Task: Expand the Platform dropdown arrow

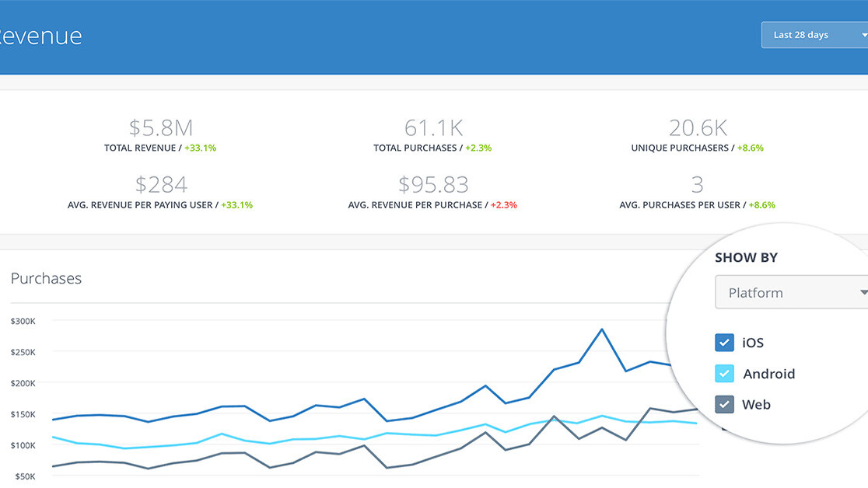Action: coord(863,292)
